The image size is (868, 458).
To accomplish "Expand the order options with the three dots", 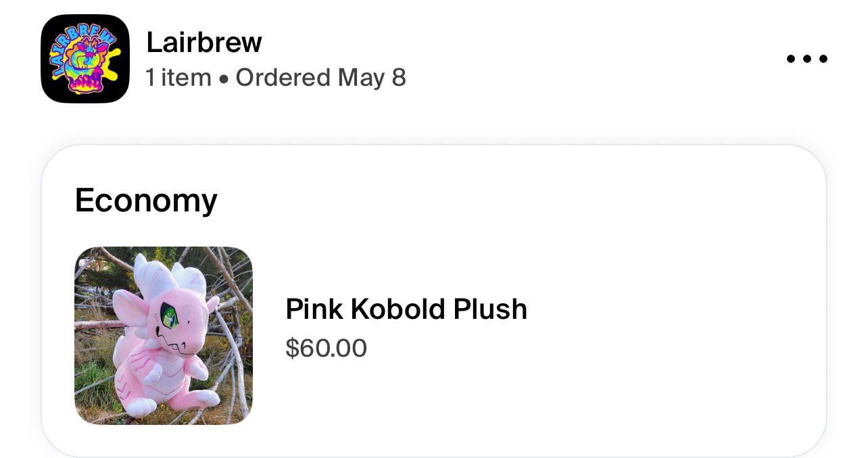I will (806, 59).
